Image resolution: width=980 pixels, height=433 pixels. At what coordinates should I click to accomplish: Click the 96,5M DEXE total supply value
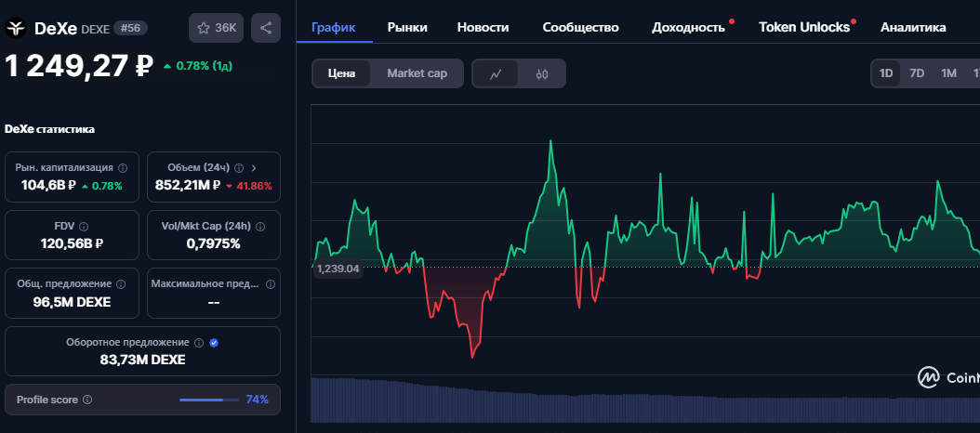tap(72, 302)
